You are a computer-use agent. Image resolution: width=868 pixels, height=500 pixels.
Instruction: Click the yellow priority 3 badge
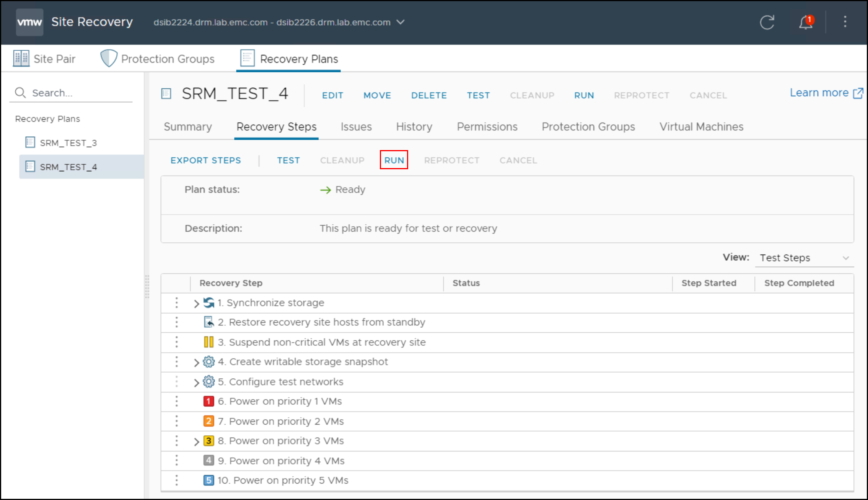[x=208, y=441]
